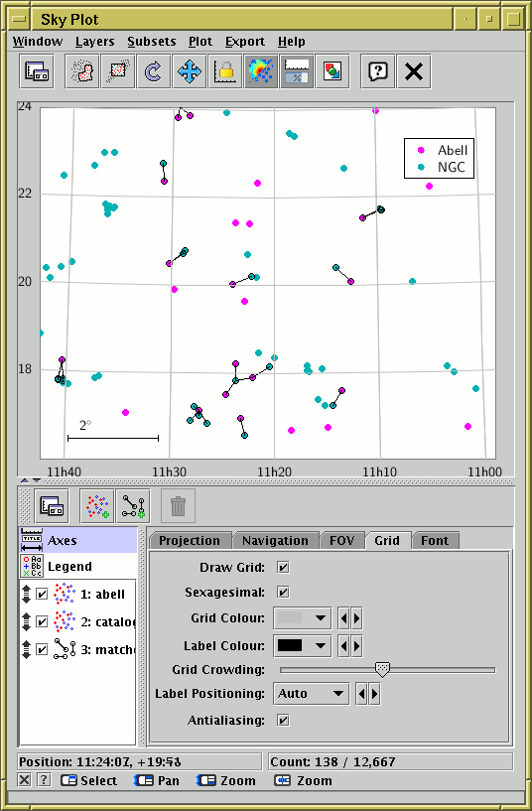Image resolution: width=532 pixels, height=811 pixels.
Task: Open the Plot menu
Action: (200, 42)
